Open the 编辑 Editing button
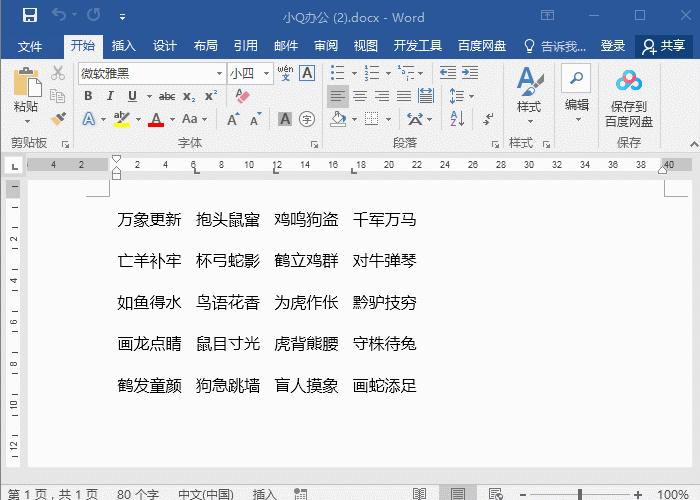This screenshot has width=700, height=500. click(x=576, y=95)
